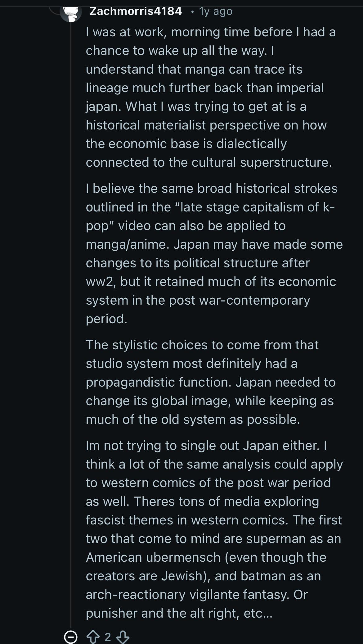Click the paragraph starting "I was at work"
This screenshot has height=644, width=363.
210,97
